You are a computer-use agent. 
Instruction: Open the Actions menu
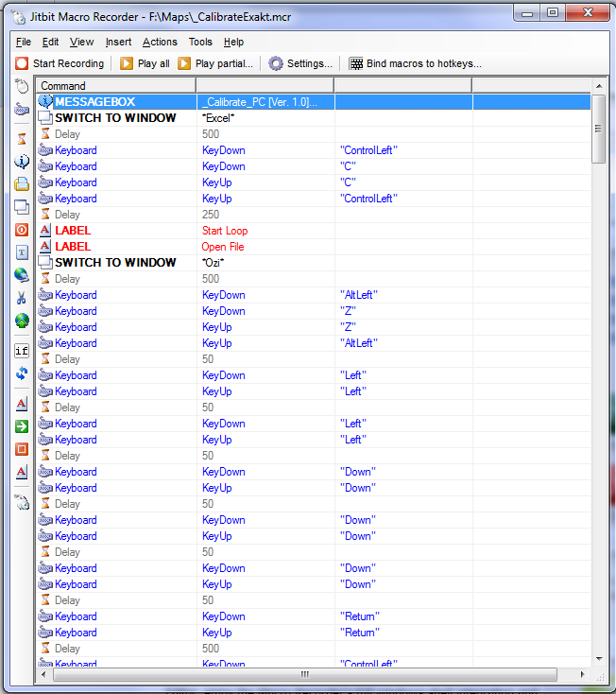tap(160, 42)
